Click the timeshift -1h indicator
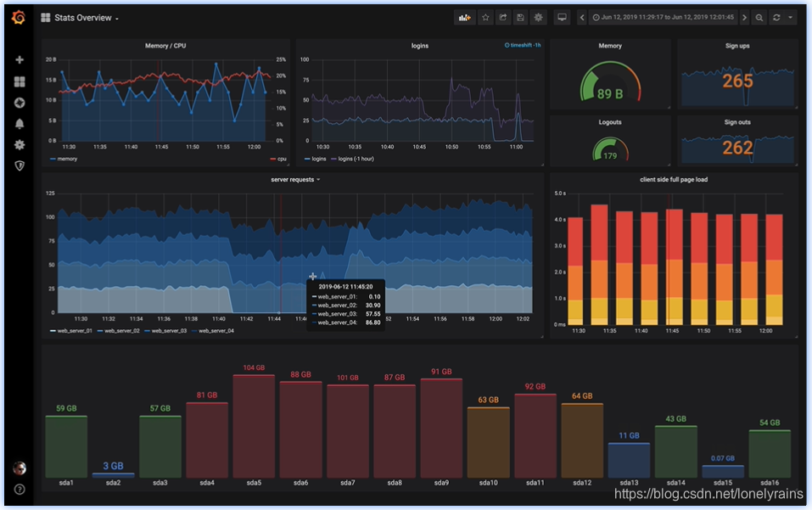Image resolution: width=812 pixels, height=510 pixels. click(x=523, y=46)
